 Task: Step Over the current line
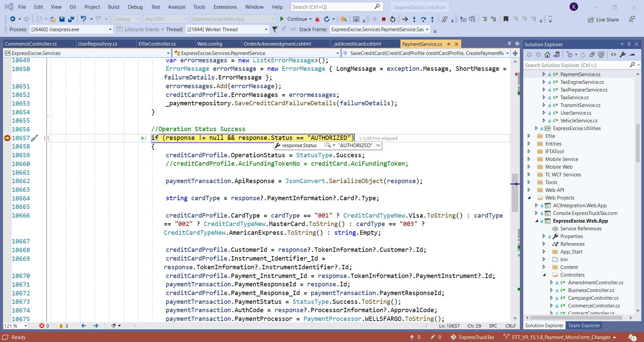pos(423,19)
